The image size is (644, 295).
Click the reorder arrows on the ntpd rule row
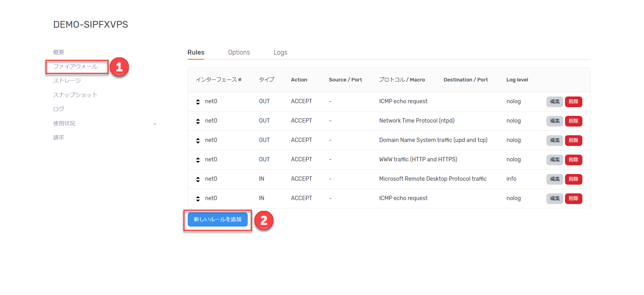(198, 121)
